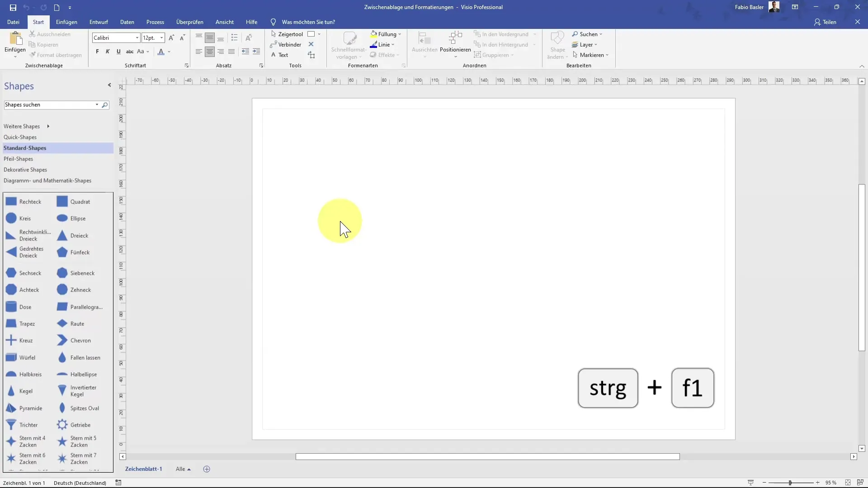This screenshot has width=868, height=488.
Task: Click the Shapes suchen search field
Action: pyautogui.click(x=49, y=105)
